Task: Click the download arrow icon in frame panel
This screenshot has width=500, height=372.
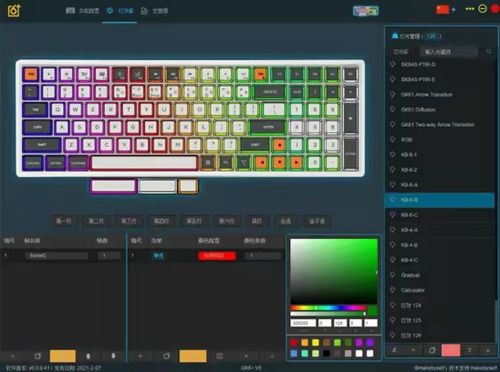Action: [x=113, y=356]
